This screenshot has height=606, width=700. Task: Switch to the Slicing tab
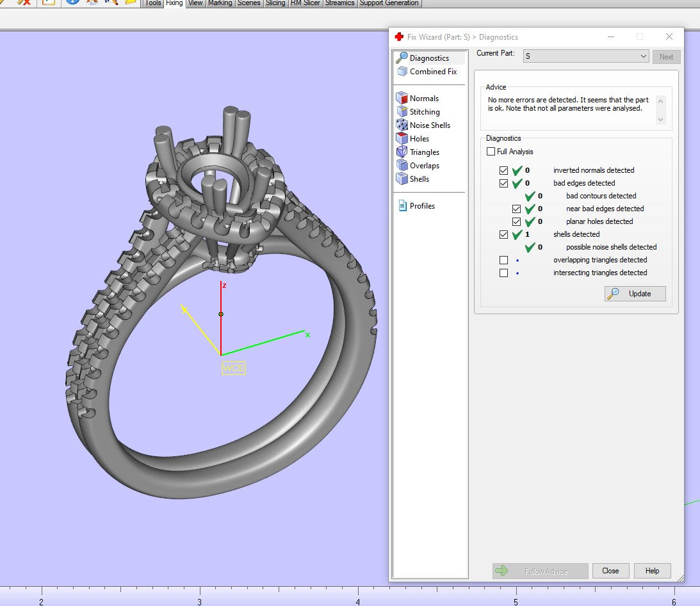click(275, 3)
